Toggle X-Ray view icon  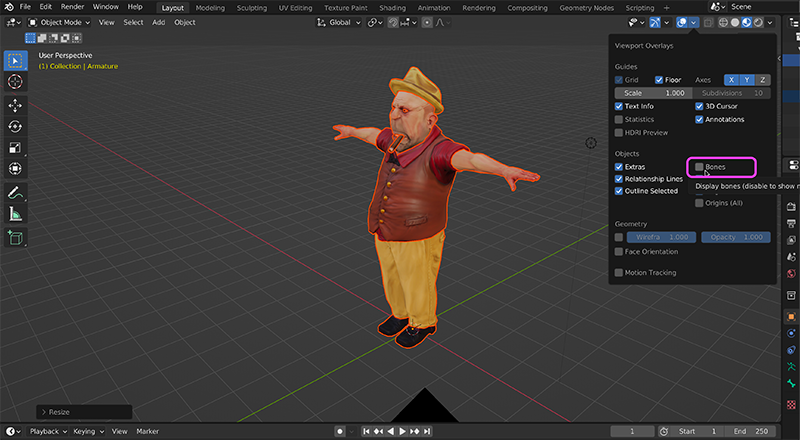(x=708, y=22)
